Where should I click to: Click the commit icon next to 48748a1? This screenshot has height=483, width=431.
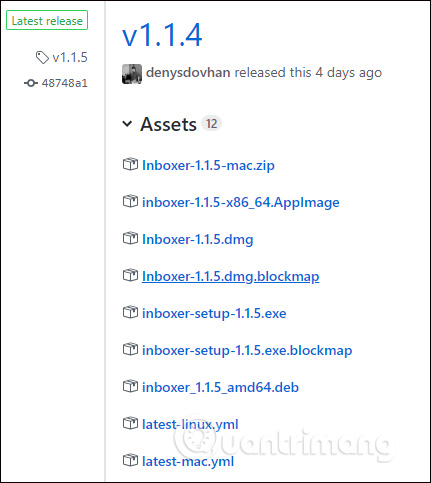(31, 83)
